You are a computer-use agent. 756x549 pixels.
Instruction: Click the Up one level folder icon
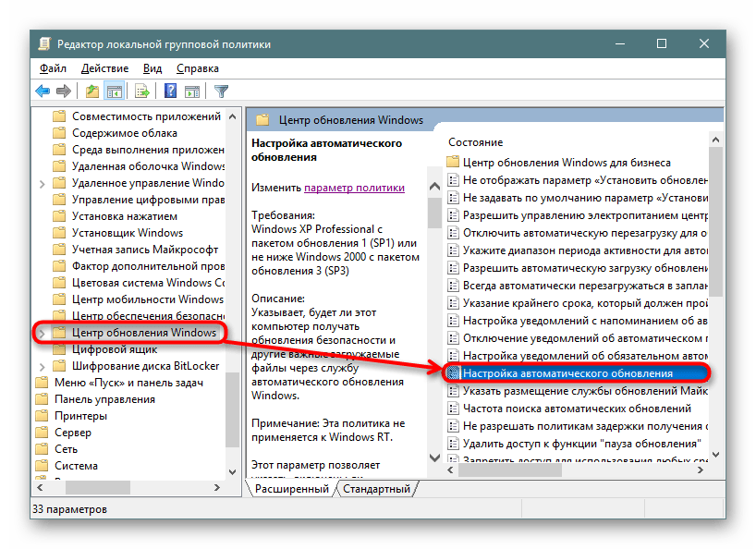click(91, 91)
